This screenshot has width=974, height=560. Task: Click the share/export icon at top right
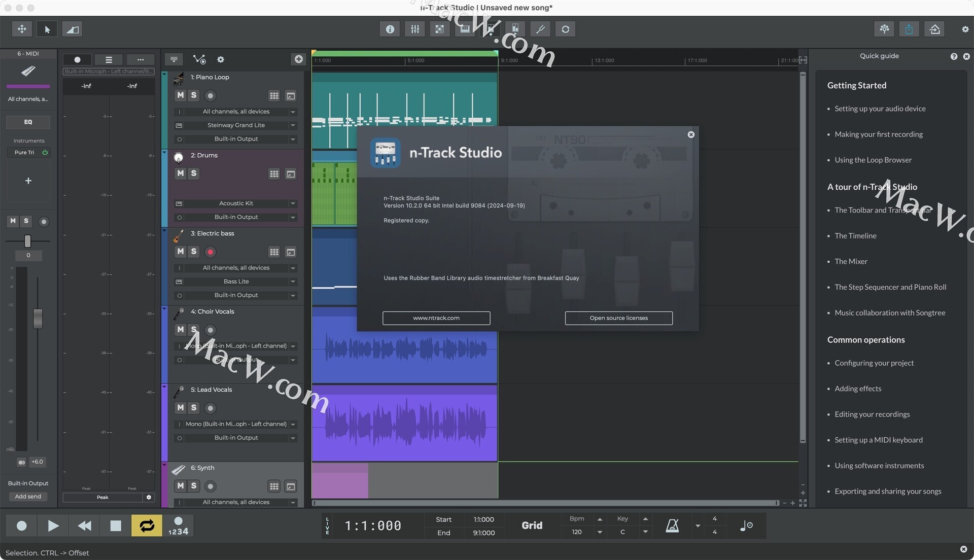(909, 29)
